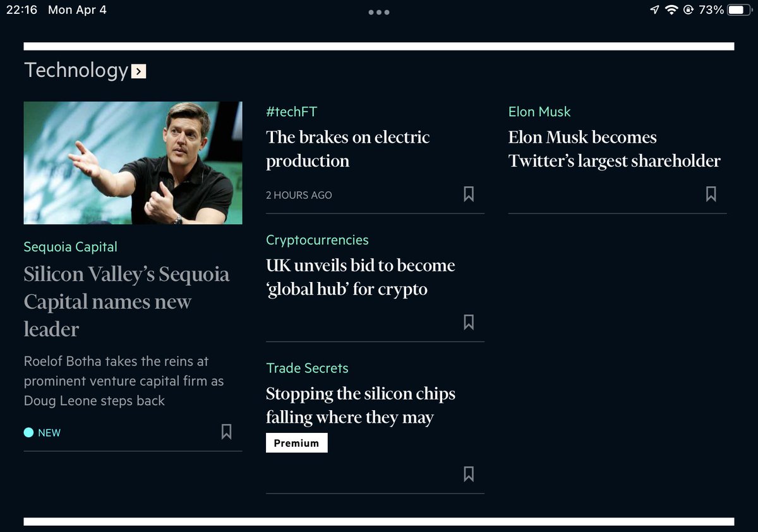Bookmark the 'Stopping the silicon chips' article
Screen dimensions: 758x532
pyautogui.click(x=469, y=474)
